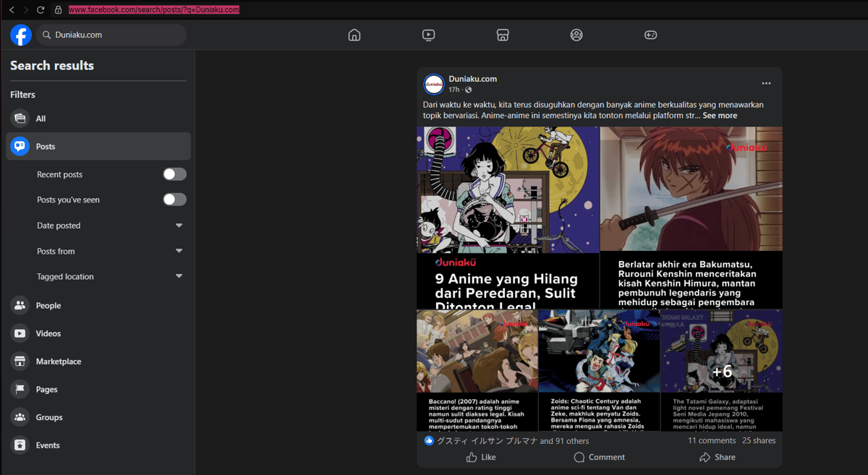868x475 pixels.
Task: Expand the Date posted dropdown
Action: (179, 226)
